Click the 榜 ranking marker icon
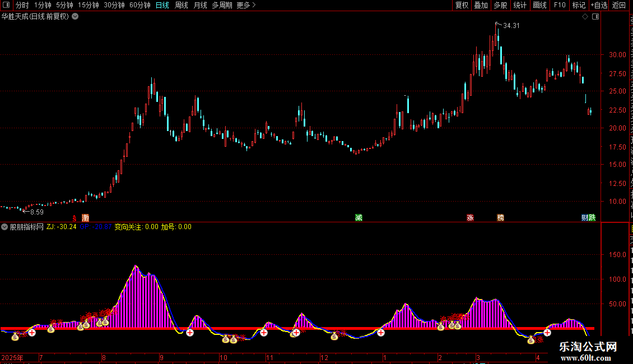This screenshot has height=364, width=633. pos(501,217)
